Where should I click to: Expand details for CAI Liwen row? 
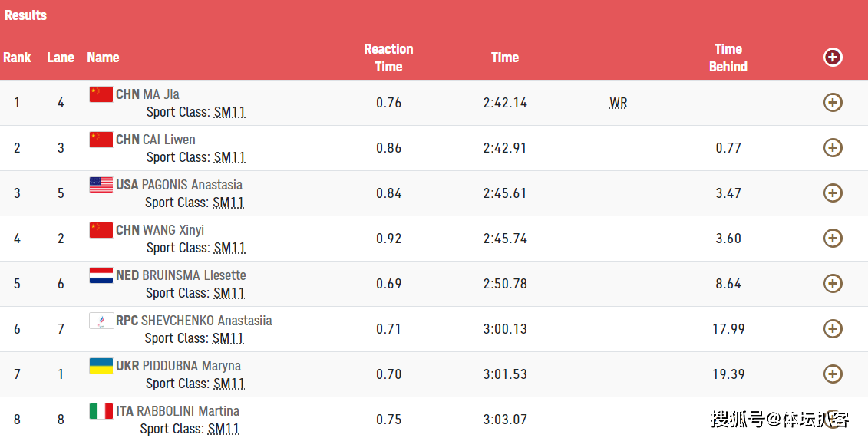click(x=833, y=147)
